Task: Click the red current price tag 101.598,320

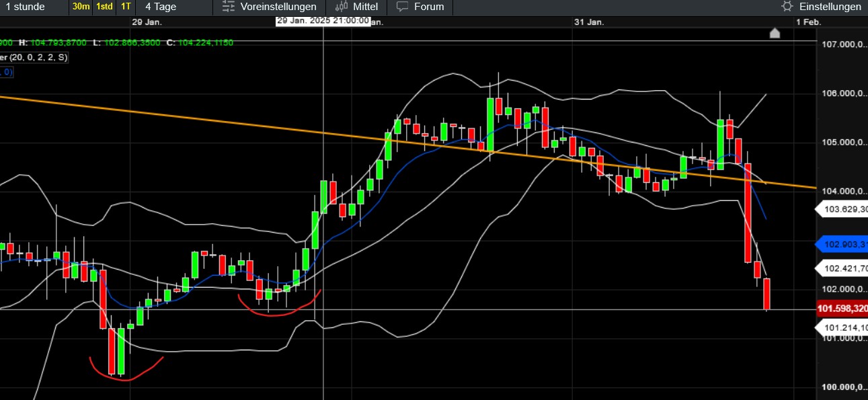Action: pyautogui.click(x=842, y=310)
